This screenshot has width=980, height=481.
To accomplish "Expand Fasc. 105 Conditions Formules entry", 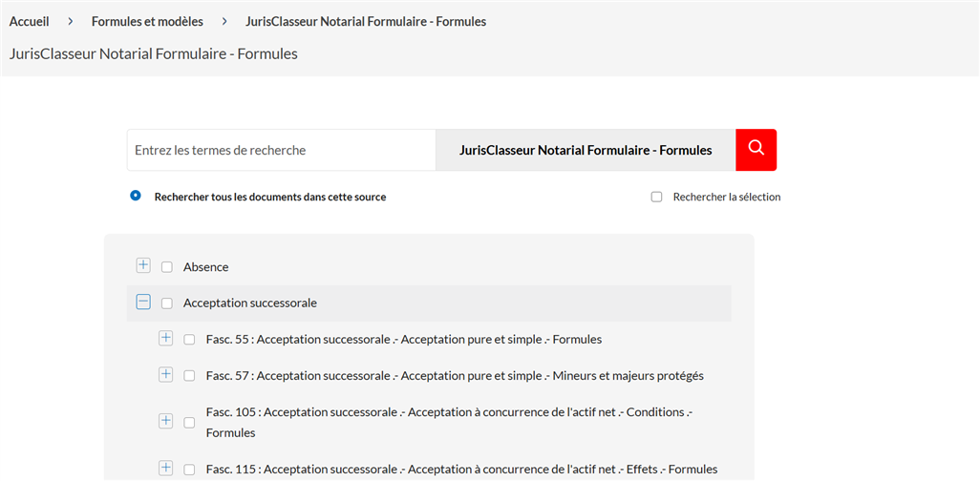I will pyautogui.click(x=165, y=421).
